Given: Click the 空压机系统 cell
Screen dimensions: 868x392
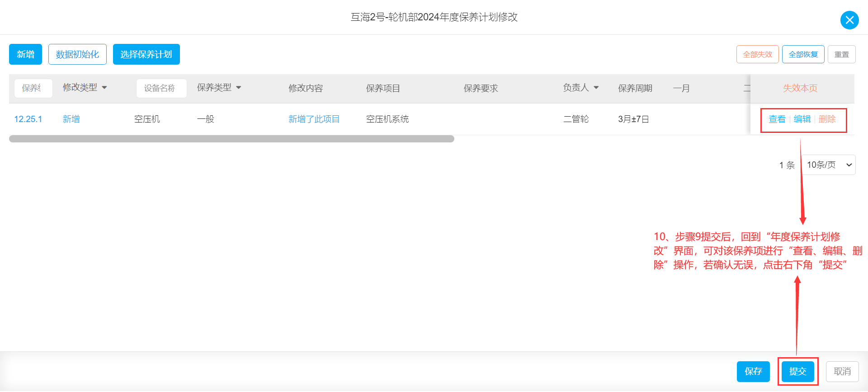Looking at the screenshot, I should tap(387, 119).
